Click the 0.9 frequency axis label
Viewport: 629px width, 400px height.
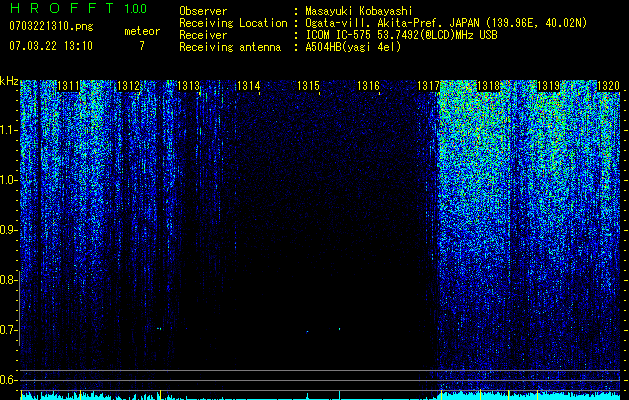[7, 230]
